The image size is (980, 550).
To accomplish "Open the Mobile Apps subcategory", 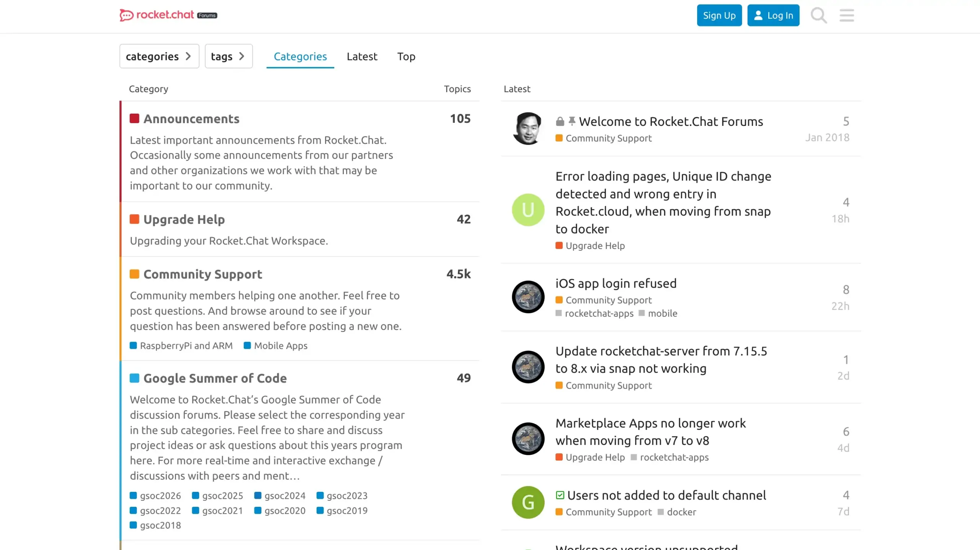I will [x=276, y=346].
